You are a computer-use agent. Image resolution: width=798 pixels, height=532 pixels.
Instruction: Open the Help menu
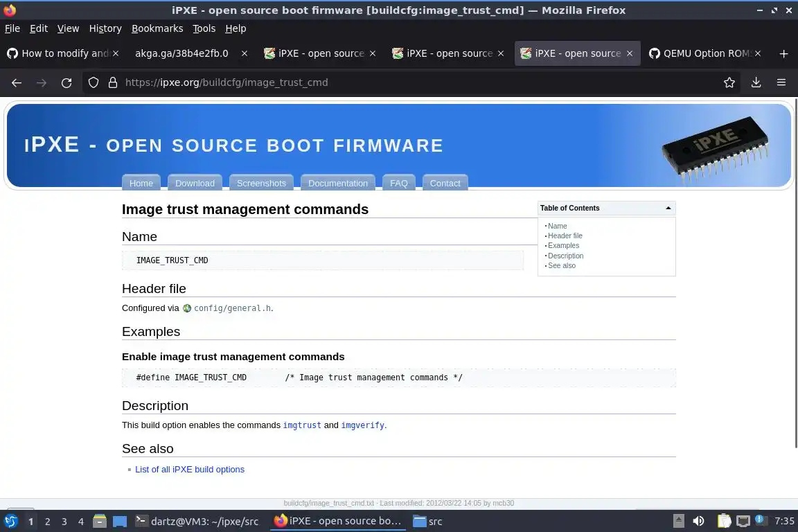tap(236, 28)
